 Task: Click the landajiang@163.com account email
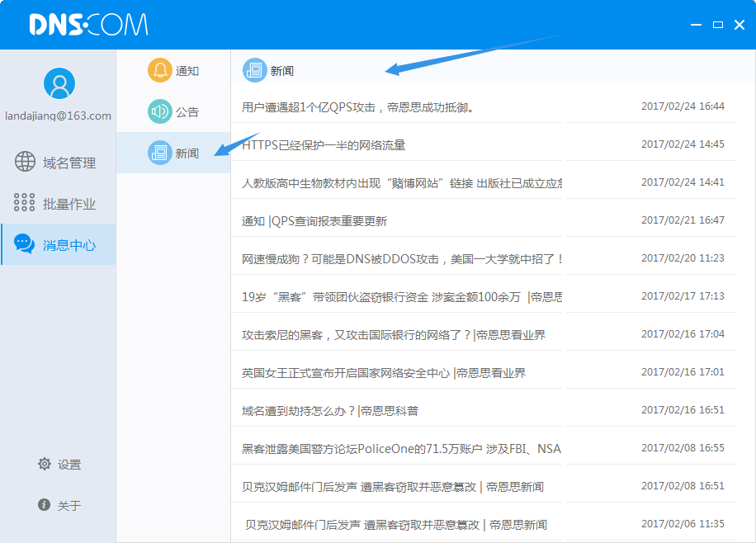tap(58, 116)
